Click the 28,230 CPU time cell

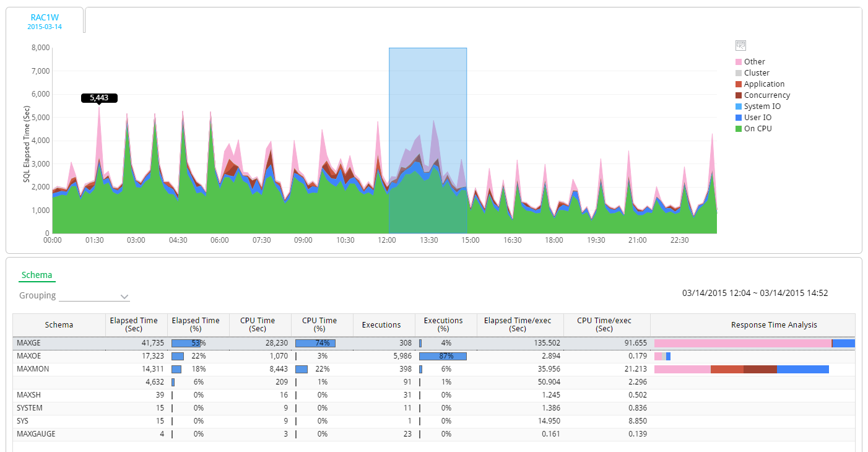coord(261,343)
